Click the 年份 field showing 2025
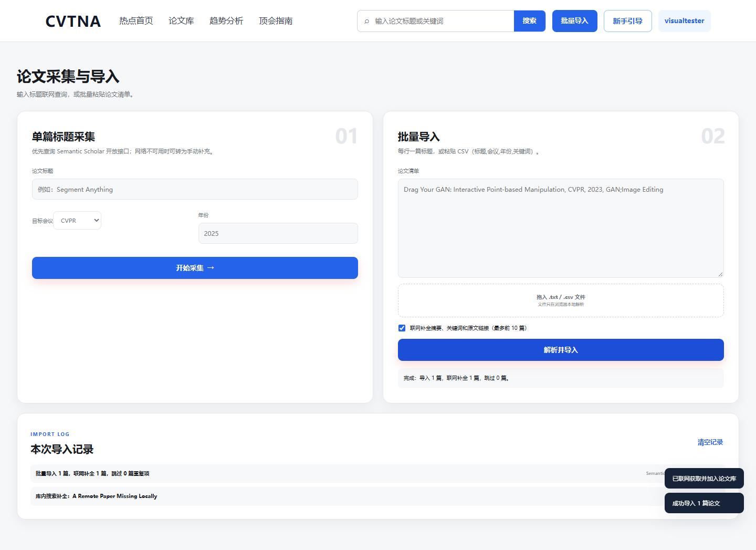Image resolution: width=756 pixels, height=550 pixels. pyautogui.click(x=278, y=233)
